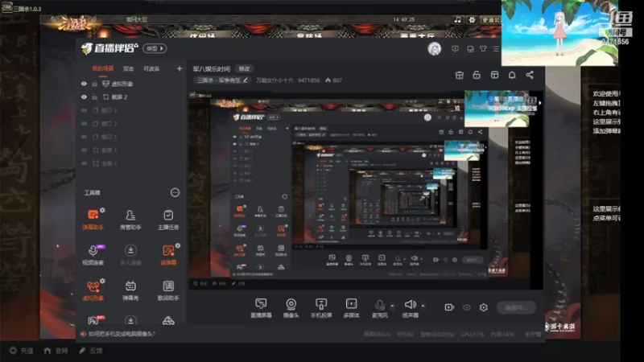Open settings gear on 弹幕助手 tool
This screenshot has height=362, width=644.
click(x=102, y=210)
